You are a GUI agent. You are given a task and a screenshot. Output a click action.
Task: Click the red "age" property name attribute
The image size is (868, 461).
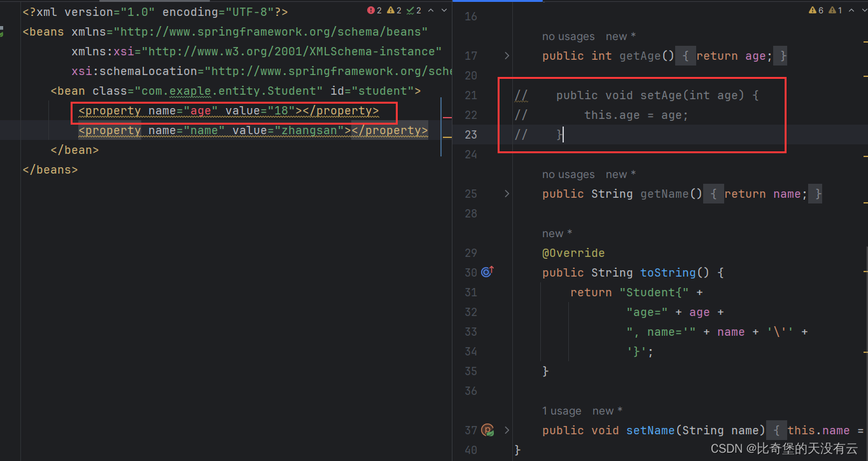(201, 111)
